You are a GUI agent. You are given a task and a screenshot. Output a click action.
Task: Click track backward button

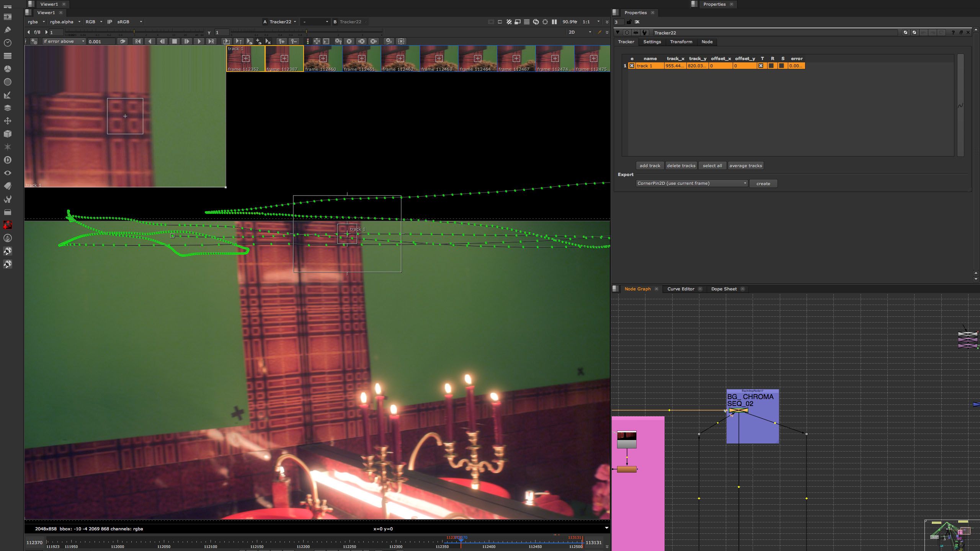point(150,41)
